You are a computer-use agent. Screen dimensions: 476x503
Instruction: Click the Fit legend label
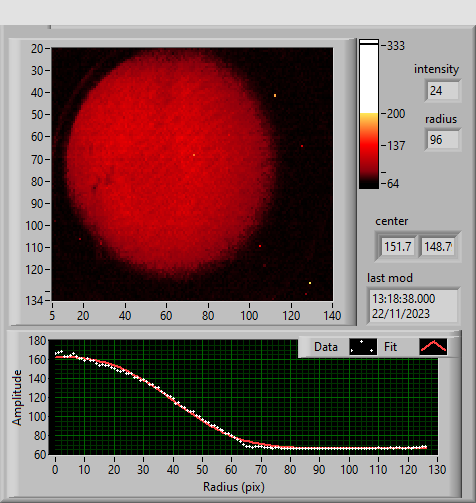point(390,347)
